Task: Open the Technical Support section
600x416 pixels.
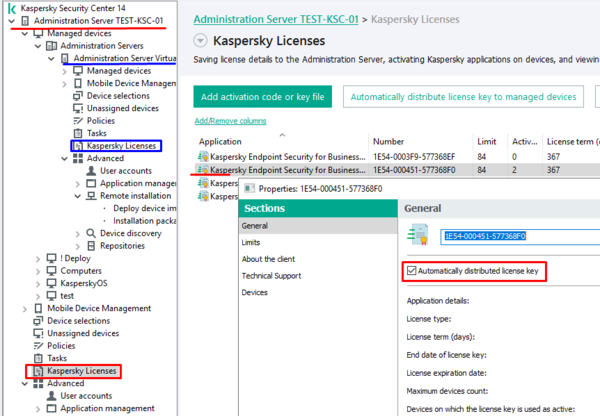Action: 271,276
